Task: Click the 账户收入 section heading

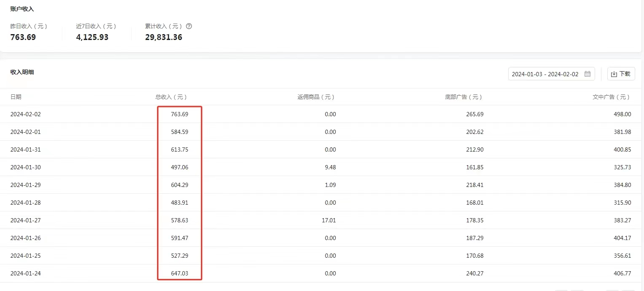Action: tap(22, 9)
